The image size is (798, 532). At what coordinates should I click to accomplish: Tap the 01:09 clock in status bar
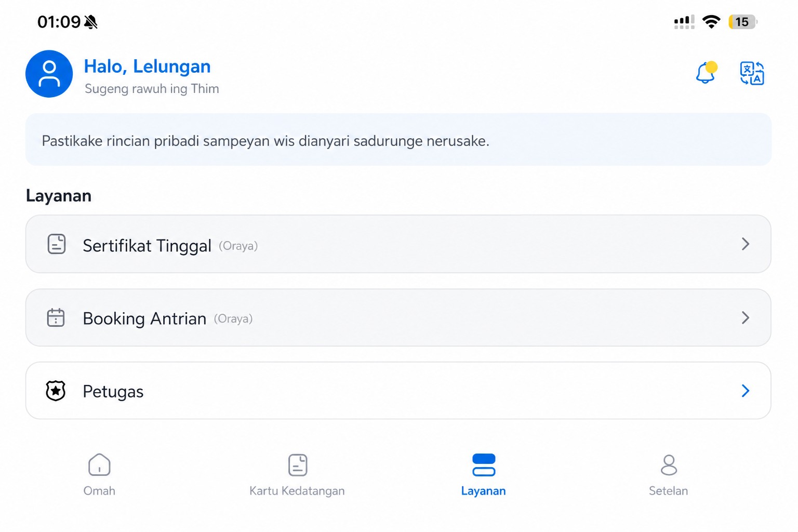click(59, 22)
